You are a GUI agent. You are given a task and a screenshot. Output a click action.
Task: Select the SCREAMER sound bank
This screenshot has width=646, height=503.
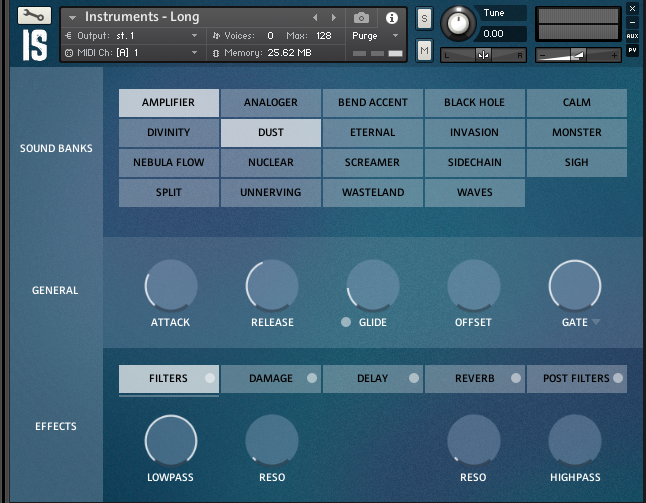tap(373, 163)
